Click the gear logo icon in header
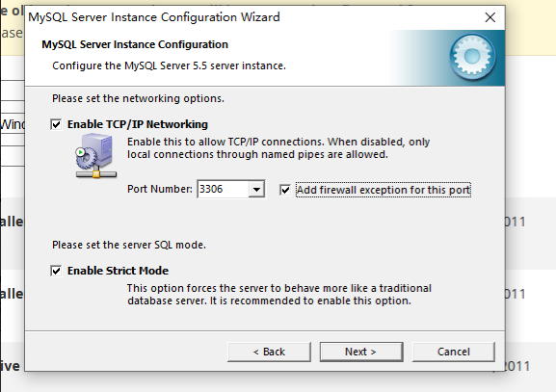Viewport: 556px width, 392px height. pos(473,56)
